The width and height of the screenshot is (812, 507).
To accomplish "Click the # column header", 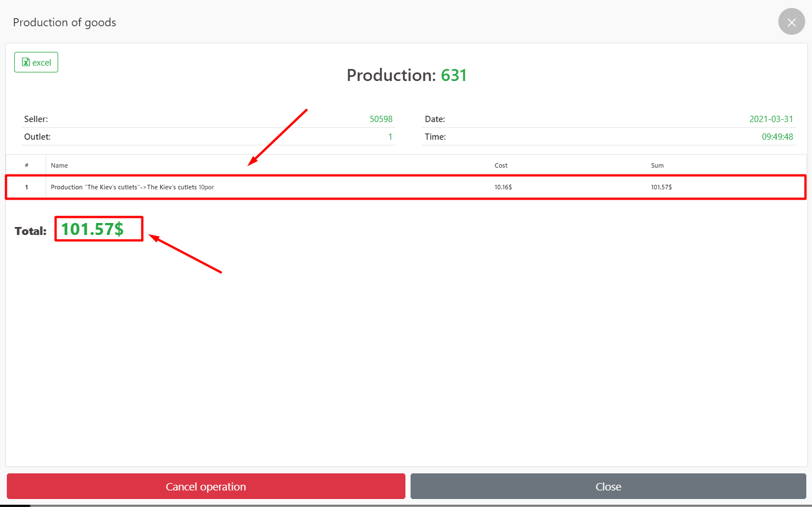I will (26, 165).
